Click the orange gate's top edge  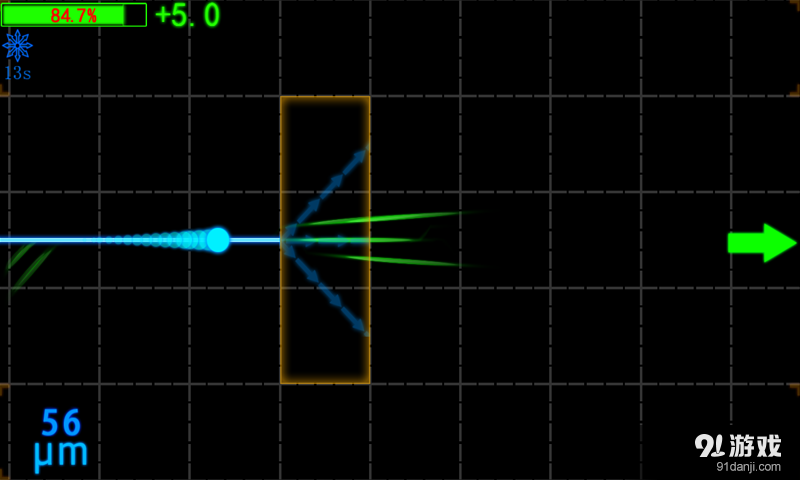325,97
